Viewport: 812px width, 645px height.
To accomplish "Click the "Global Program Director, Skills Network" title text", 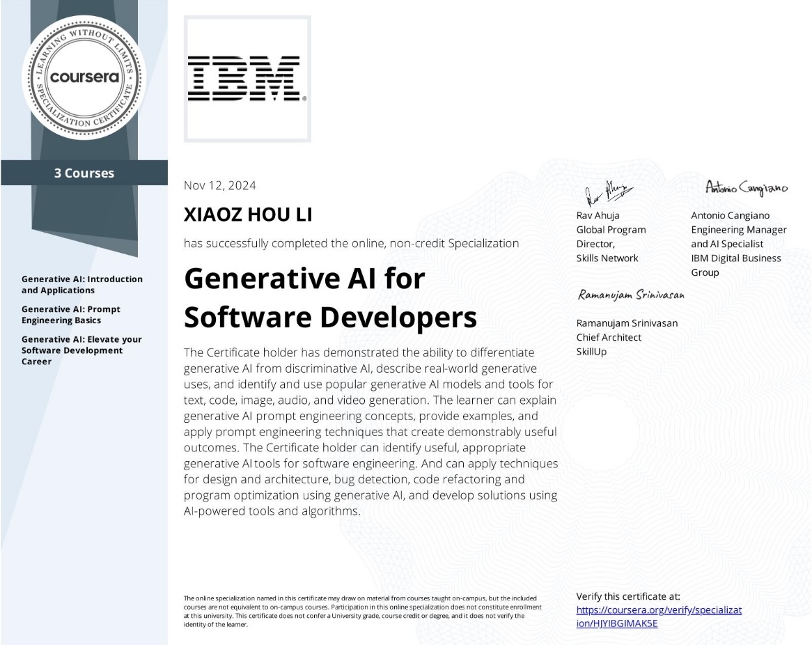I will [611, 244].
